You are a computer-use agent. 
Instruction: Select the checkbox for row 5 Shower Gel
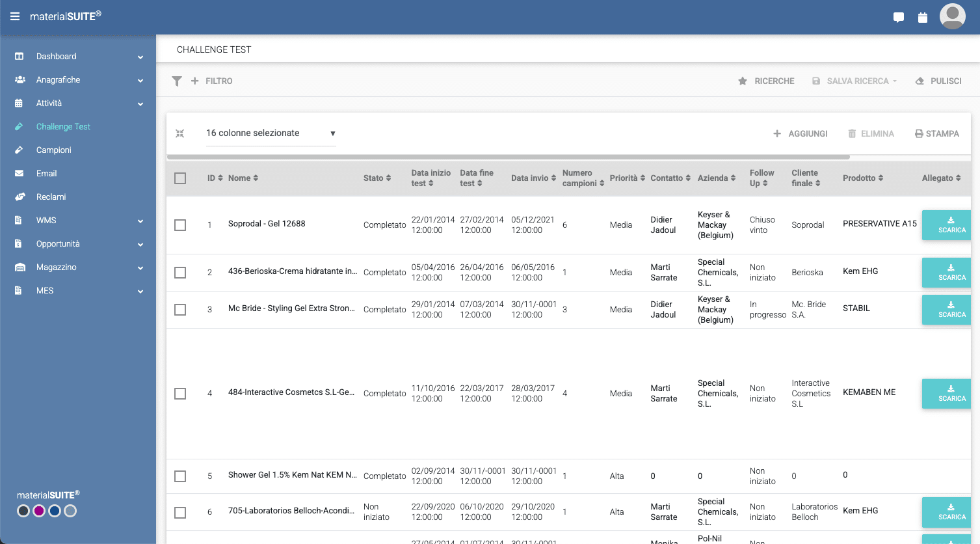[180, 476]
